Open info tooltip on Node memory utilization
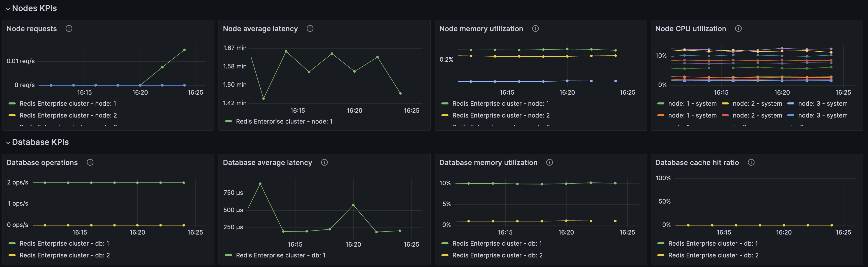Screen dimensions: 868x267 [536, 28]
